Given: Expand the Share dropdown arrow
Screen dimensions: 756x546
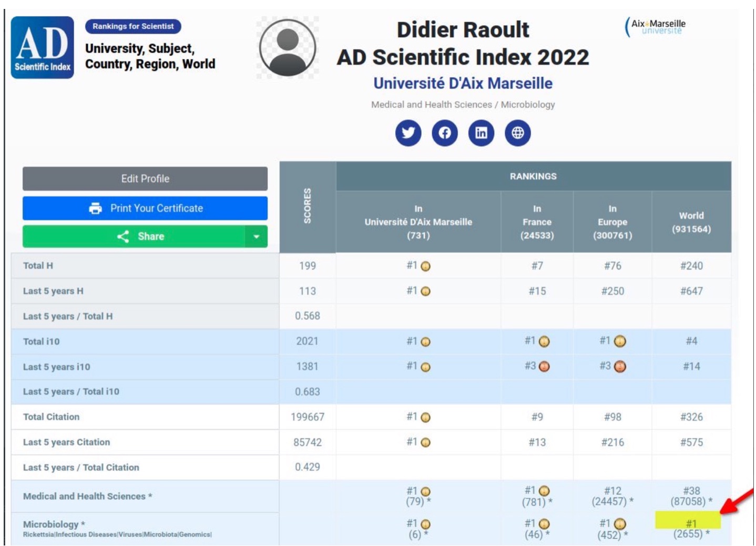Looking at the screenshot, I should pyautogui.click(x=257, y=237).
